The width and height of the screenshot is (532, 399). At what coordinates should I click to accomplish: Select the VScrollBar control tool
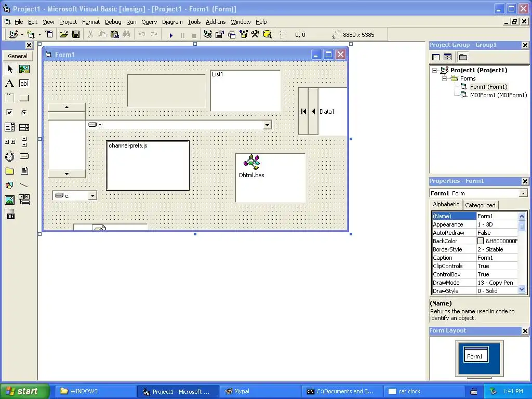(24, 141)
